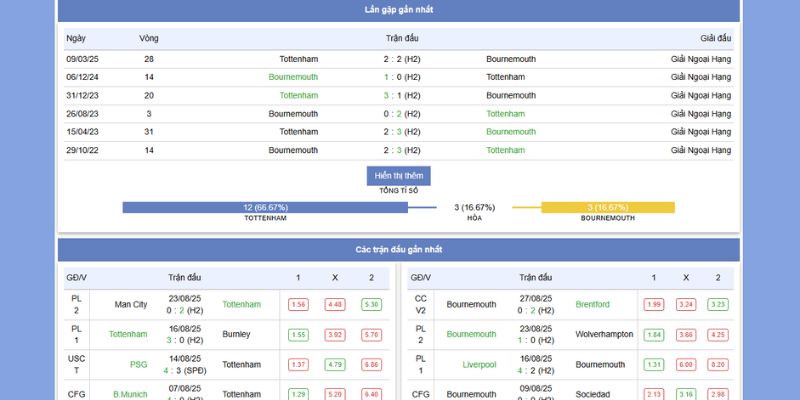Select the 4.25 odds for Wolverhampton
The image size is (800, 400).
[717, 334]
